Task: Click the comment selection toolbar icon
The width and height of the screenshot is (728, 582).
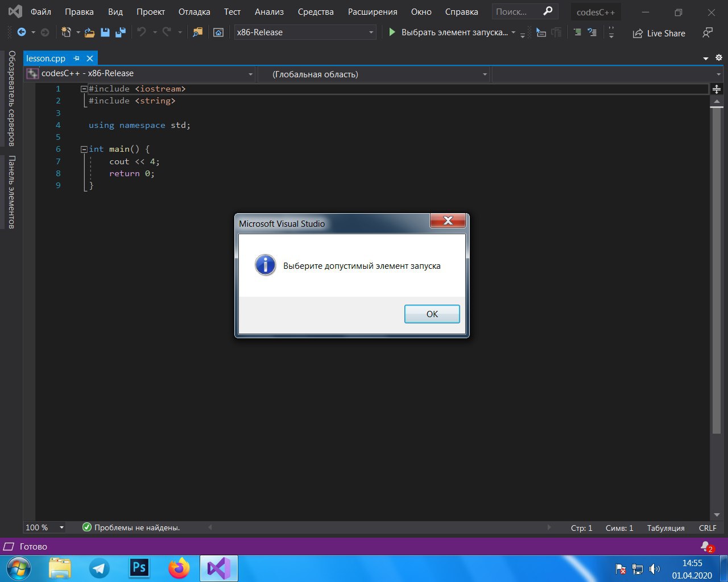Action: 592,32
